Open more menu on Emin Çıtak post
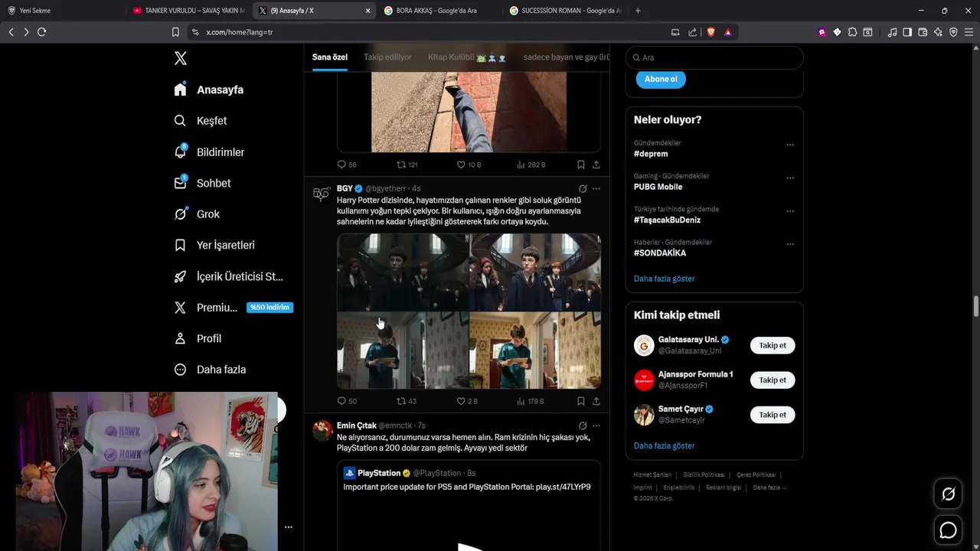The width and height of the screenshot is (980, 551). coord(596,425)
